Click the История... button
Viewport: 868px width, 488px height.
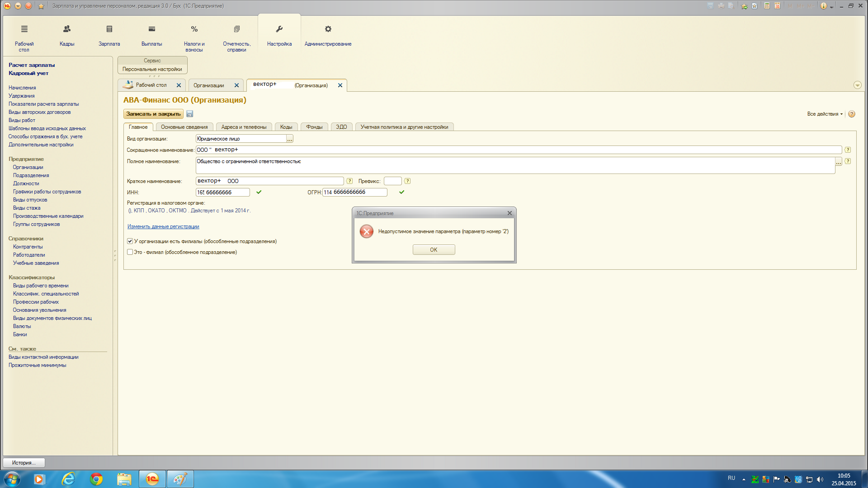pyautogui.click(x=24, y=463)
